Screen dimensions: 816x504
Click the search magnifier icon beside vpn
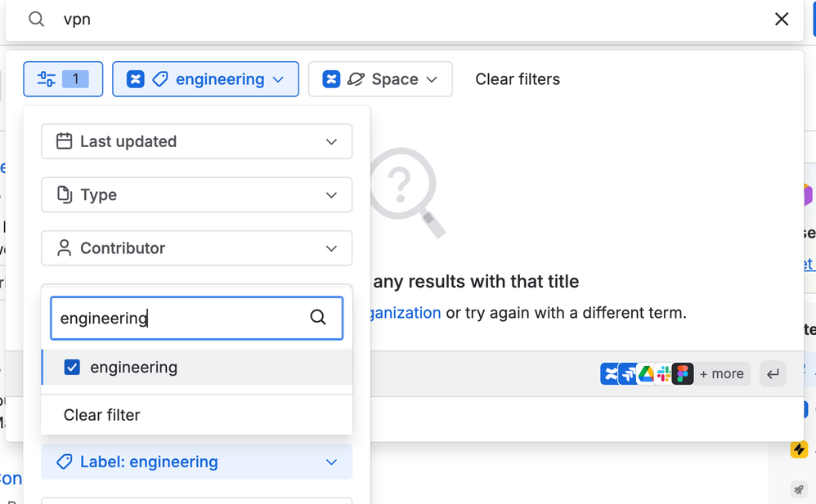(x=37, y=20)
